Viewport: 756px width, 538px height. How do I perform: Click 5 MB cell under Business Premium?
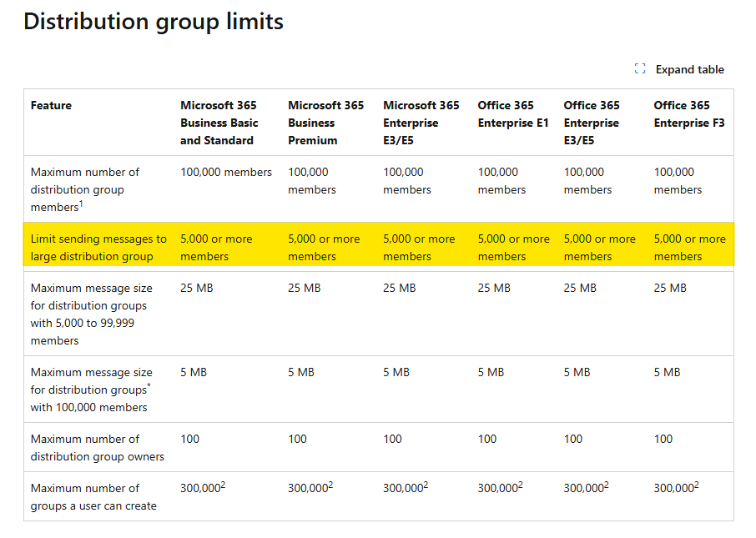301,372
